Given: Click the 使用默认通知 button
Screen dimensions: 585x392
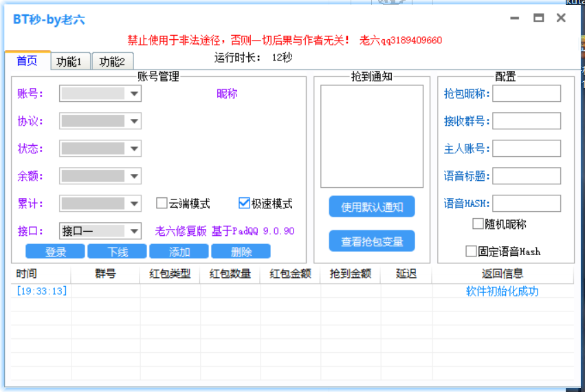Looking at the screenshot, I should tap(372, 207).
